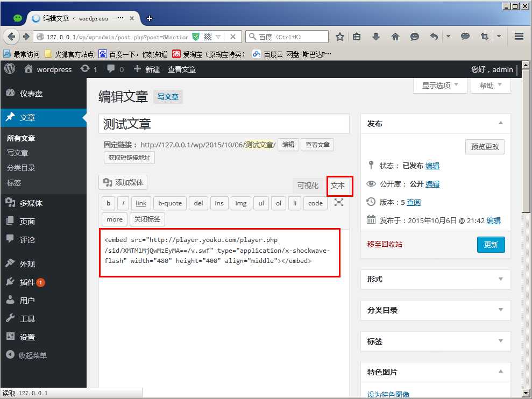532x399 pixels.
Task: Click the smiley chat face toolbar icon
Action: pyautogui.click(x=414, y=37)
